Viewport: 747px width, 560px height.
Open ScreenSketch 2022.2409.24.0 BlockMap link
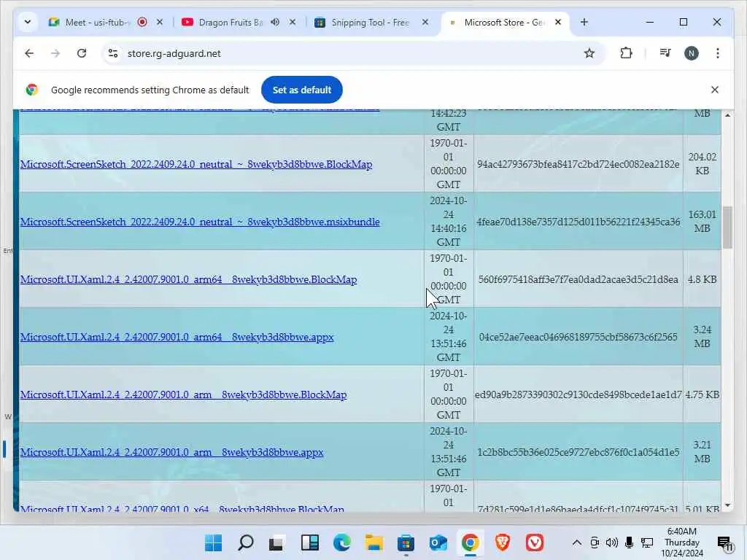(196, 164)
